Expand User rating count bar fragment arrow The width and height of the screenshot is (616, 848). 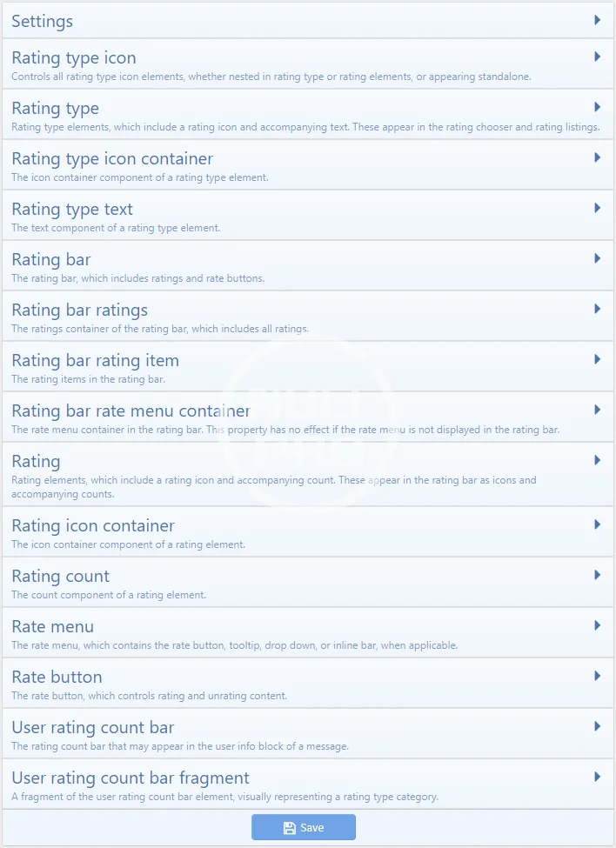(598, 777)
